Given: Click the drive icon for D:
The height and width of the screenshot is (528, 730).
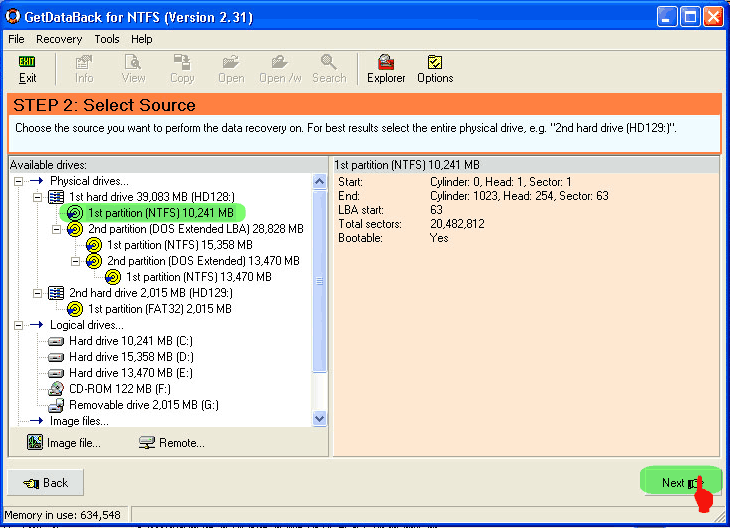Looking at the screenshot, I should 56,357.
